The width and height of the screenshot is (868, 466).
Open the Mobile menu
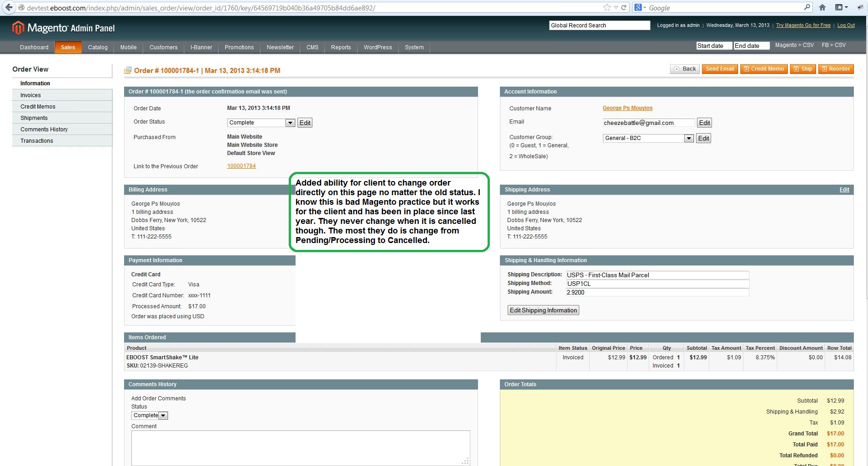point(128,47)
